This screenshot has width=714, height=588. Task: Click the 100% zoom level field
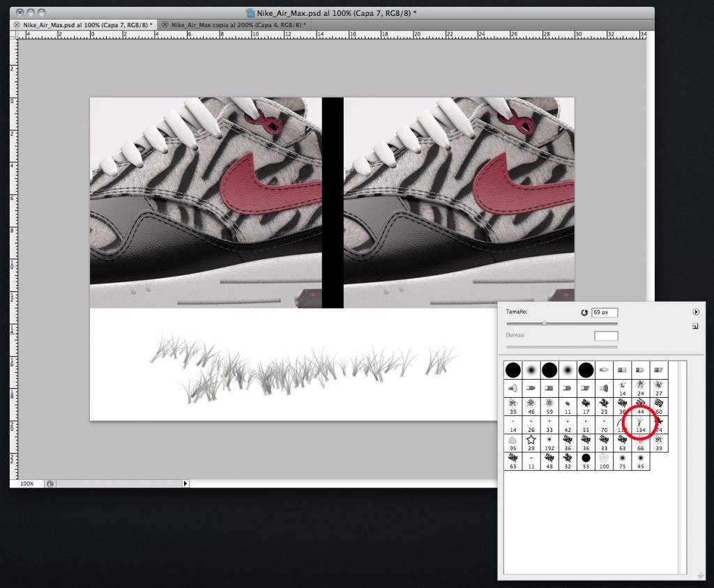pos(27,483)
